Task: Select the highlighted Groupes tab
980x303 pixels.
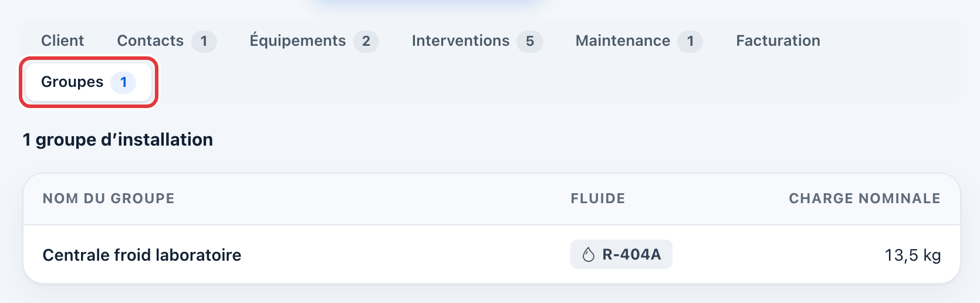Action: point(89,82)
